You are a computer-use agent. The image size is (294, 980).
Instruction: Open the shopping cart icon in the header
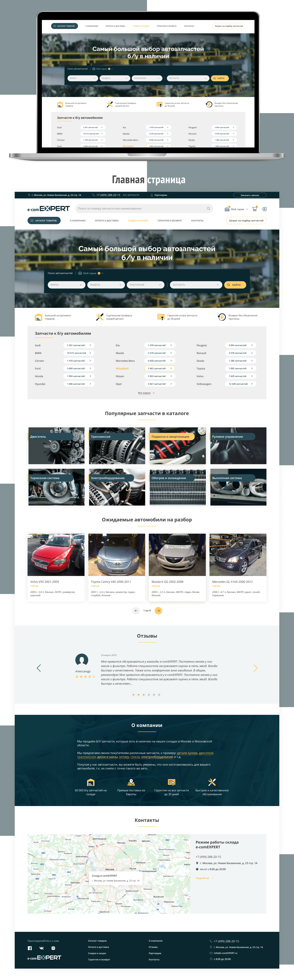click(254, 209)
